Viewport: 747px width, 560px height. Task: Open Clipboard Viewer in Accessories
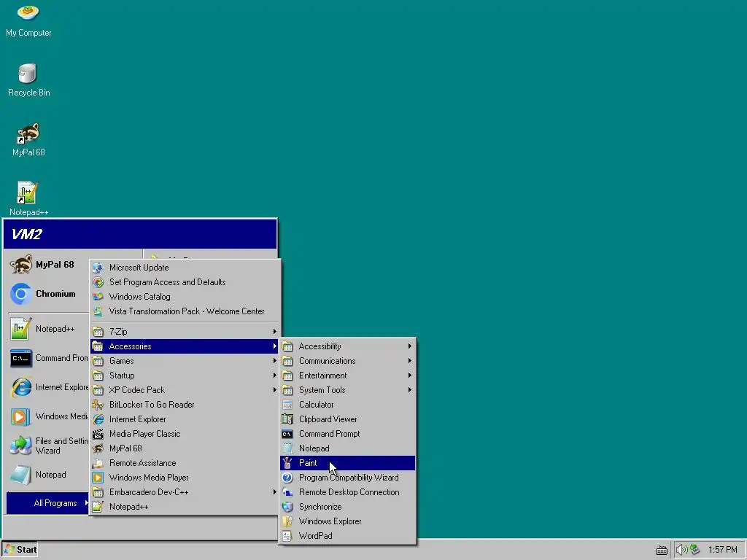point(348,419)
